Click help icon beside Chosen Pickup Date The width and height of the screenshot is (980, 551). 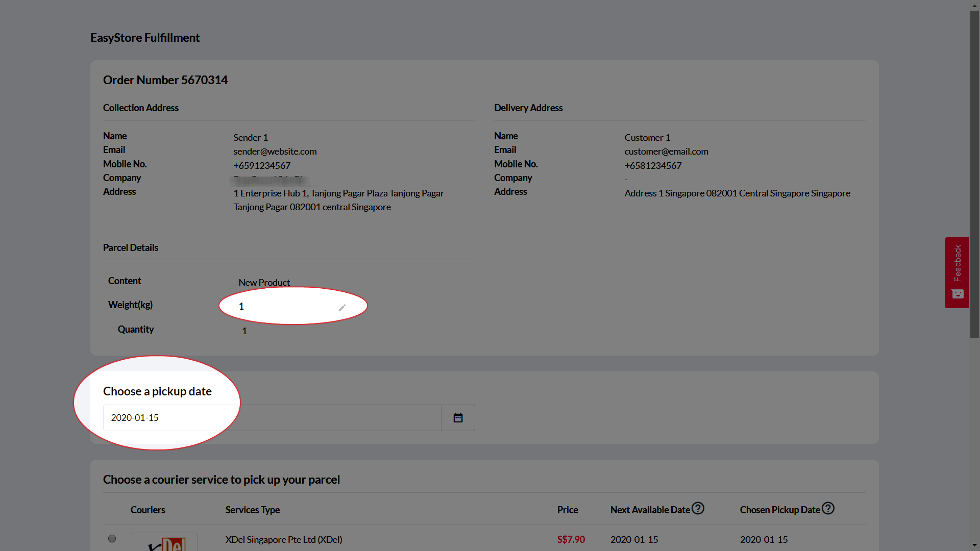[x=828, y=509]
